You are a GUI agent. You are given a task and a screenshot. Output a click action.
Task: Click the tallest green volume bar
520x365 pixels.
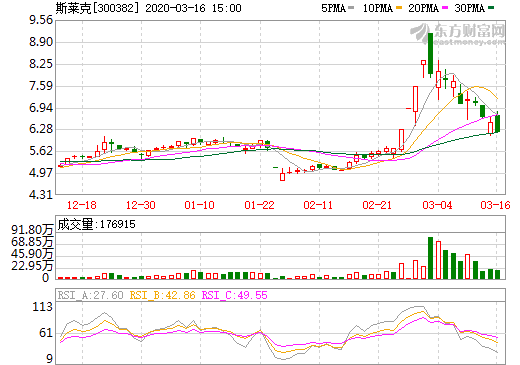pyautogui.click(x=430, y=258)
